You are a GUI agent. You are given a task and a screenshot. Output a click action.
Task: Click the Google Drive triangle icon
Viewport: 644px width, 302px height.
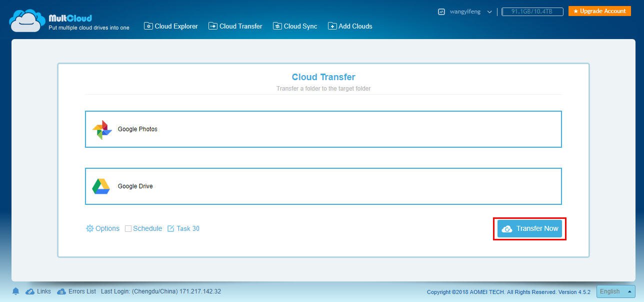(101, 186)
